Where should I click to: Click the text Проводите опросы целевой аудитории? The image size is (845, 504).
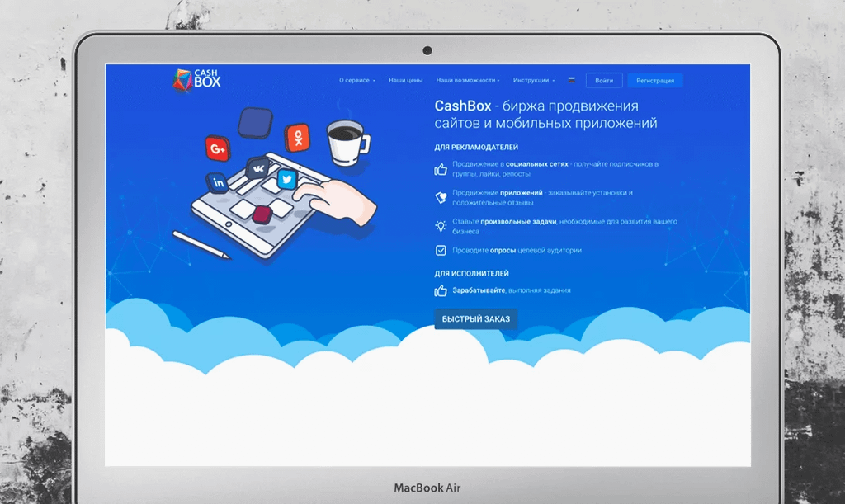517,251
